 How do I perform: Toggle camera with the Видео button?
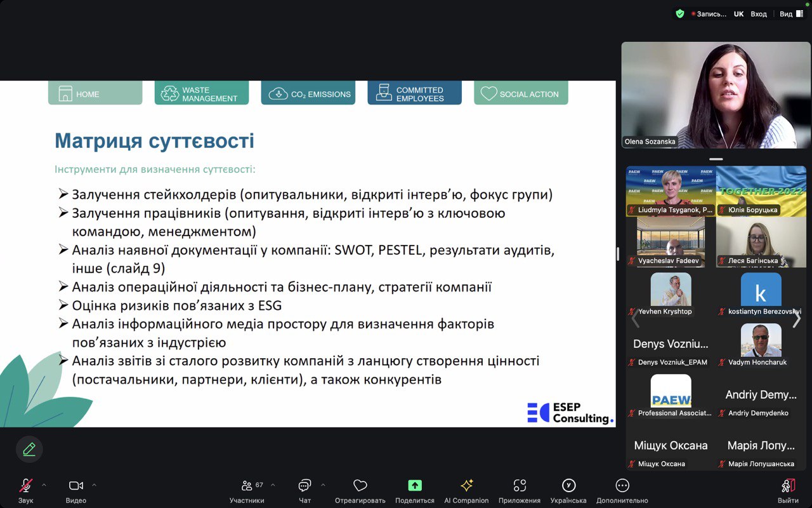point(76,486)
